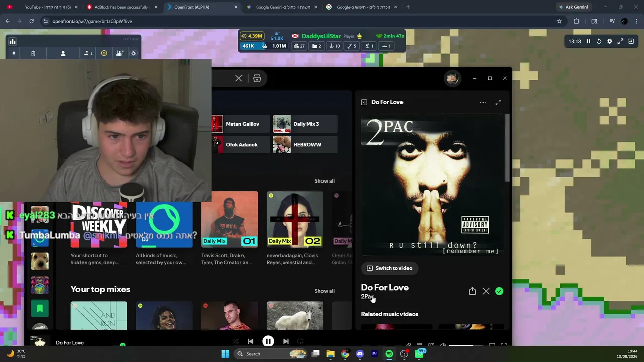Toggle repeat in Spotify player
Viewport: 644px width, 362px height.
click(x=300, y=341)
